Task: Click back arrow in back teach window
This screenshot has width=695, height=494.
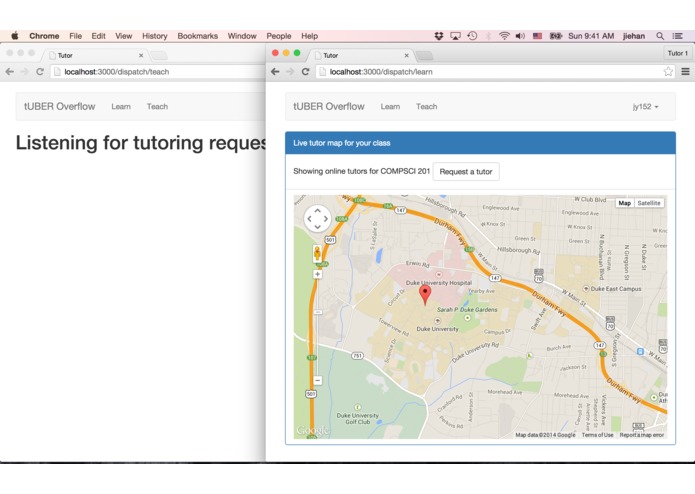Action: click(10, 71)
